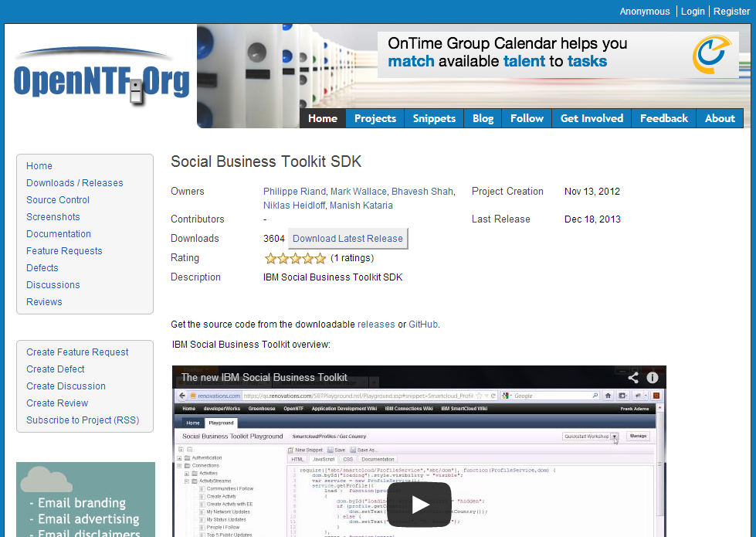
Task: Open the About navigation tab
Action: coord(720,118)
